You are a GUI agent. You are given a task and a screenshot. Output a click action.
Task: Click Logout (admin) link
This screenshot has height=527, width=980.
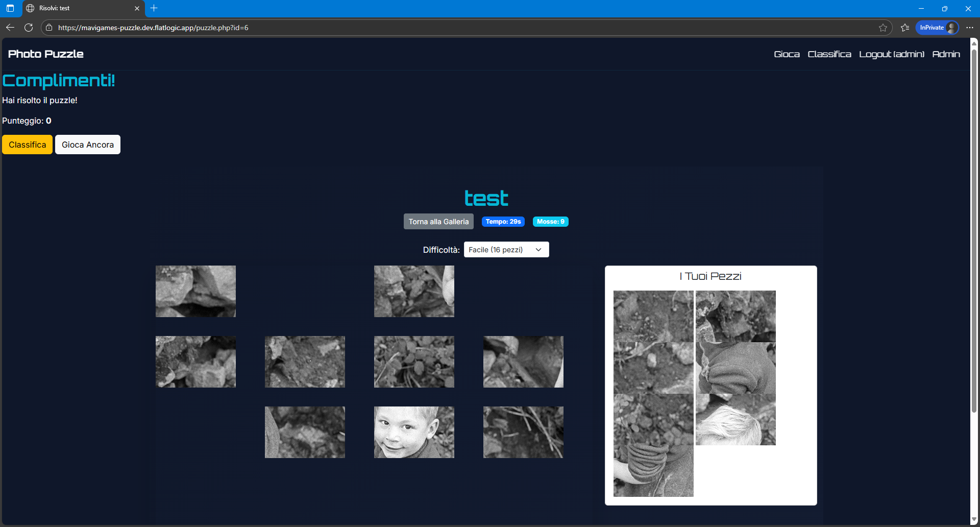click(x=891, y=54)
